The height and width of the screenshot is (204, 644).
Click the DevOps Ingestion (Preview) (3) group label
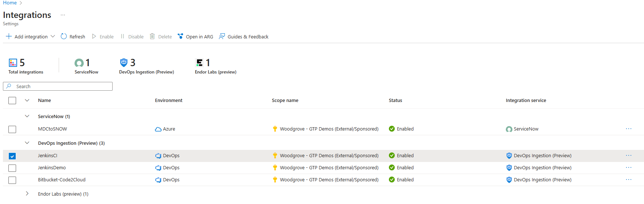[x=71, y=143]
